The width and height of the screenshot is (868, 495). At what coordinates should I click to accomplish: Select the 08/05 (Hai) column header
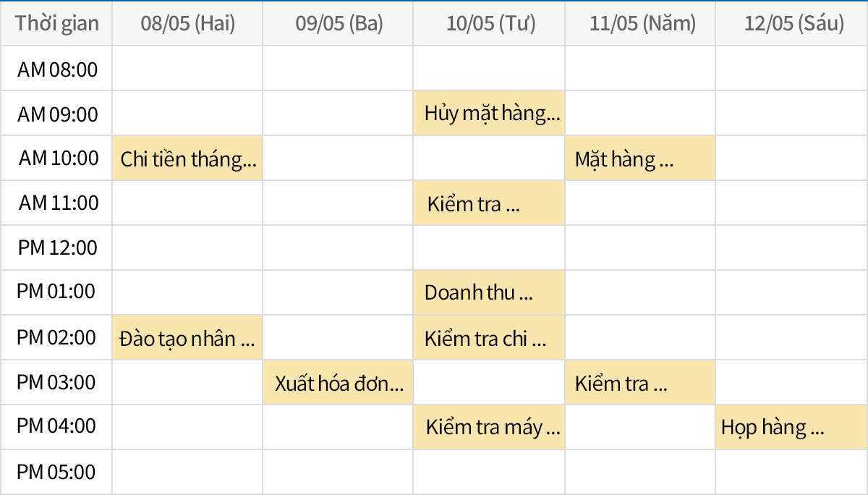[x=188, y=24]
